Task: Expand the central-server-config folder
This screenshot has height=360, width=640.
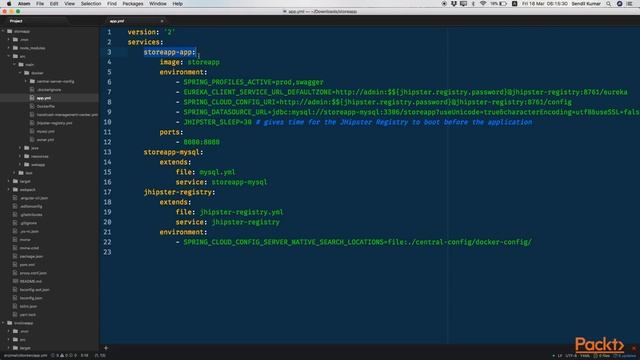Action: (26, 81)
